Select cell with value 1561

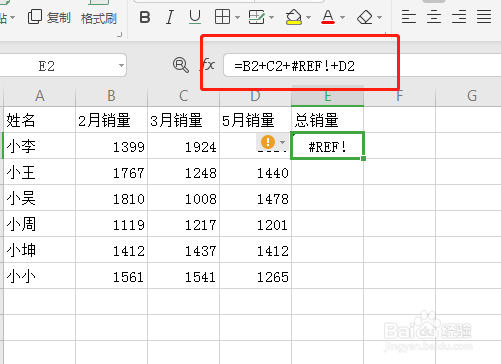pos(112,276)
